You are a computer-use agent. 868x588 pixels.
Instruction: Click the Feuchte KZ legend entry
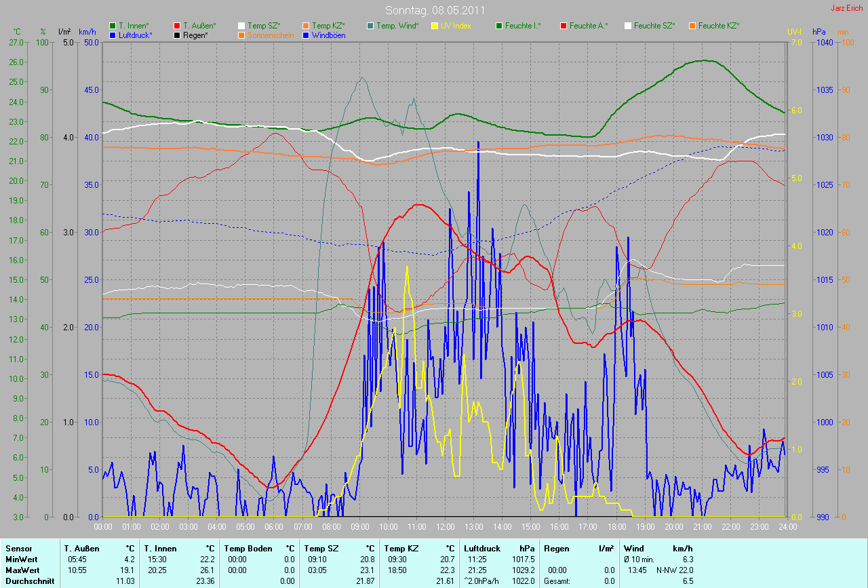718,26
